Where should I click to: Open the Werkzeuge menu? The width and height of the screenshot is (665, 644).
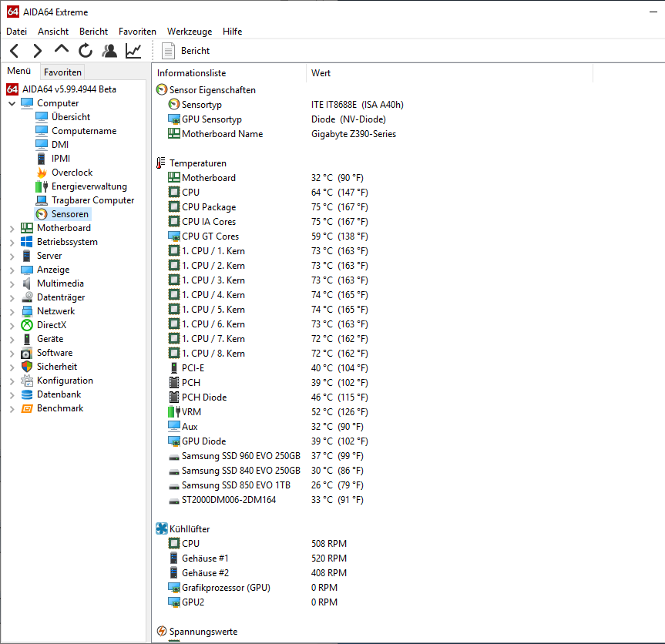(190, 32)
